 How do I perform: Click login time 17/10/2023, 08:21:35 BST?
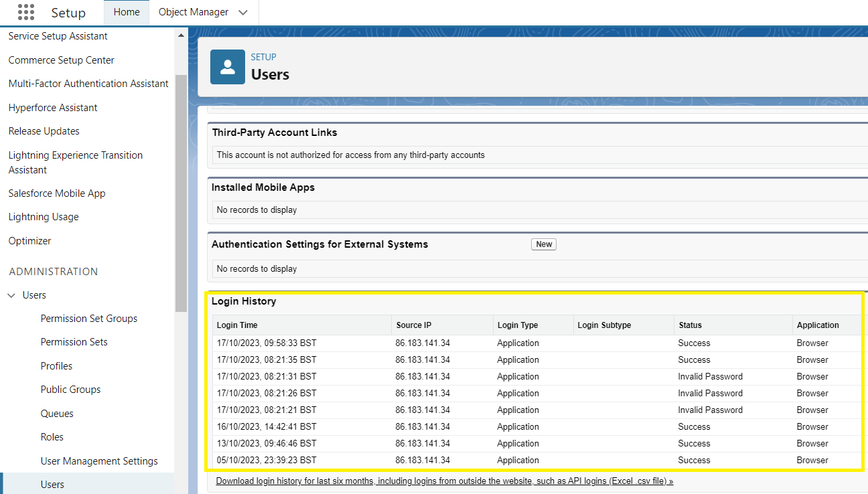coord(267,360)
